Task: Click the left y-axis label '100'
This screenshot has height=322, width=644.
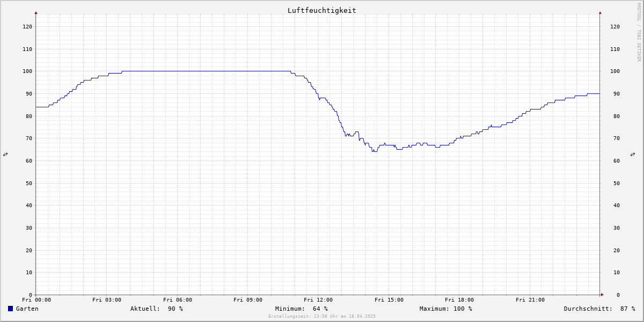Action: point(27,71)
